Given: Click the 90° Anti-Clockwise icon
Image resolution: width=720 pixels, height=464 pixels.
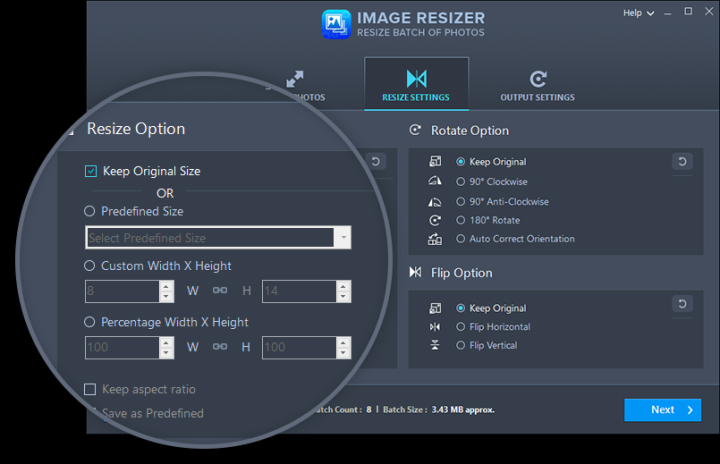Looking at the screenshot, I should point(435,201).
